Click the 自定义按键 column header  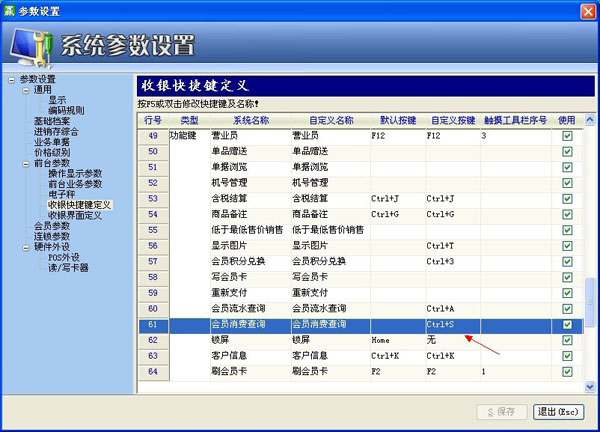click(x=450, y=120)
